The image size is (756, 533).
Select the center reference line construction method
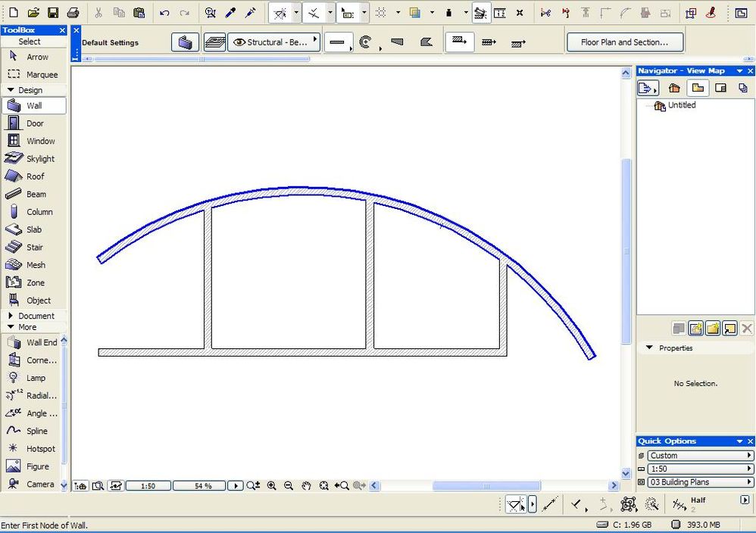tap(489, 42)
